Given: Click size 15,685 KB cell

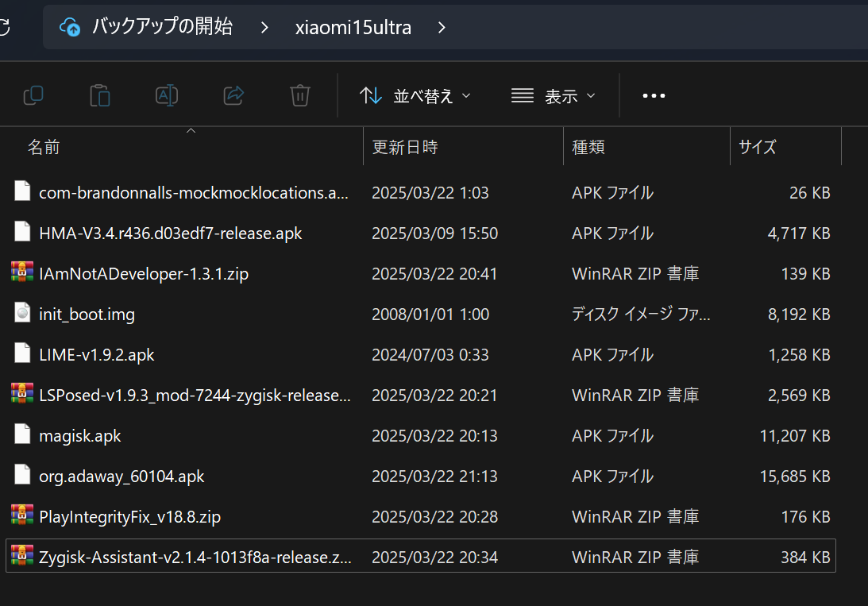Looking at the screenshot, I should click(x=795, y=477).
